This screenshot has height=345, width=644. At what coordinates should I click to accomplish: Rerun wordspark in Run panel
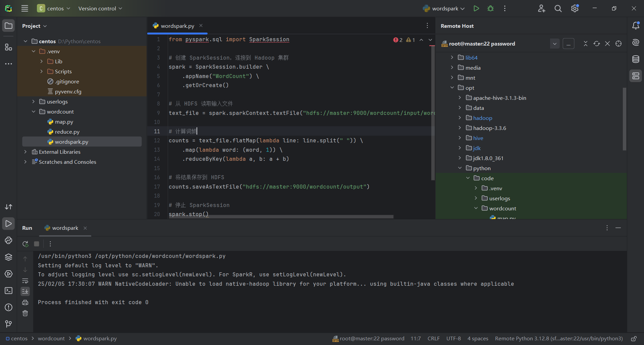[x=25, y=244]
